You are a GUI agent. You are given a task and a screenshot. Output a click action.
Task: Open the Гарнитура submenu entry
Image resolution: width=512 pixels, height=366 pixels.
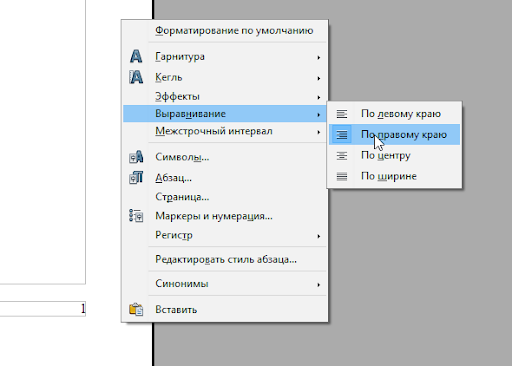coord(225,57)
